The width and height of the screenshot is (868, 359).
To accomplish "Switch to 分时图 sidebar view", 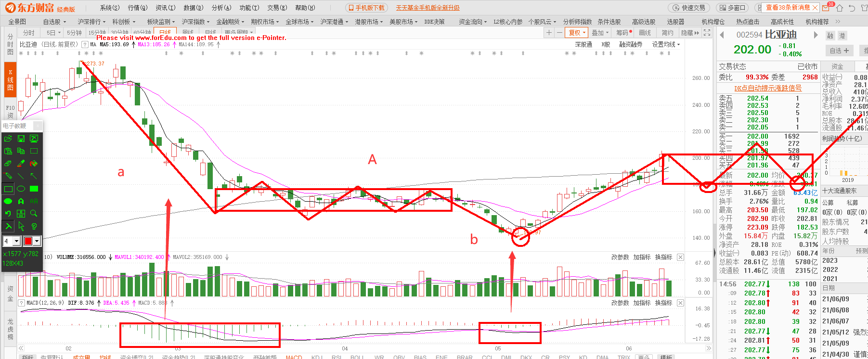I will click(x=10, y=44).
